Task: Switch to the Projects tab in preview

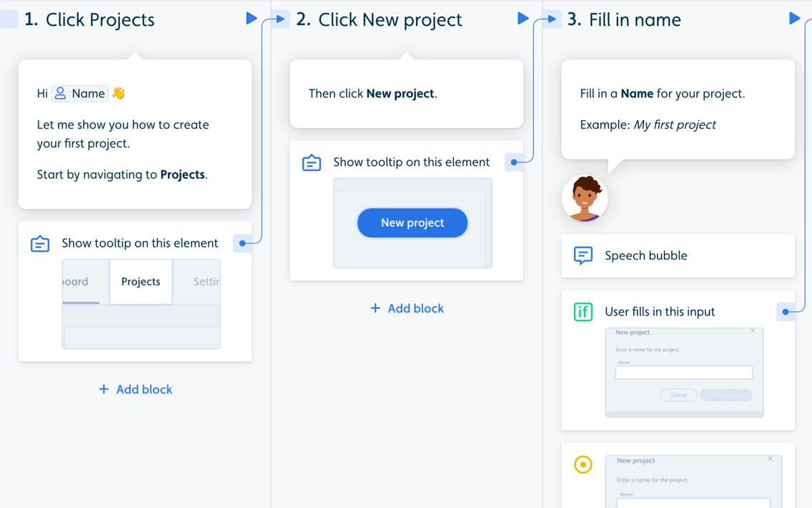Action: 141,282
